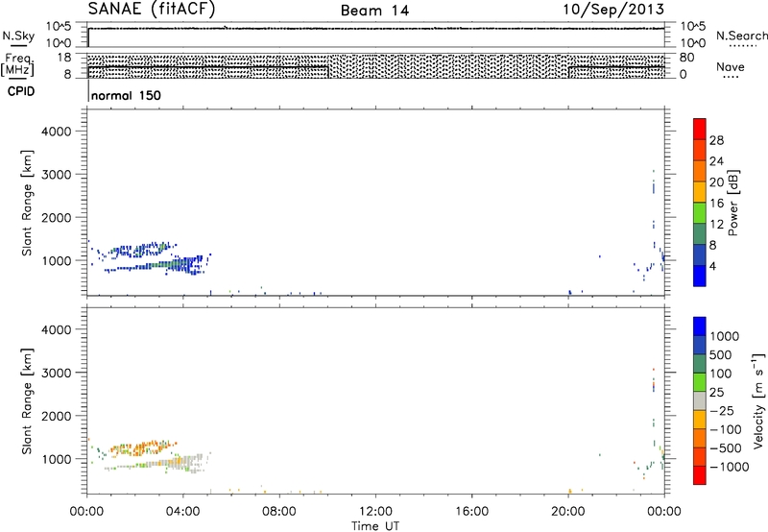Click the 28 dB colorbar tick
The width and height of the screenshot is (768, 532).
pyautogui.click(x=716, y=140)
